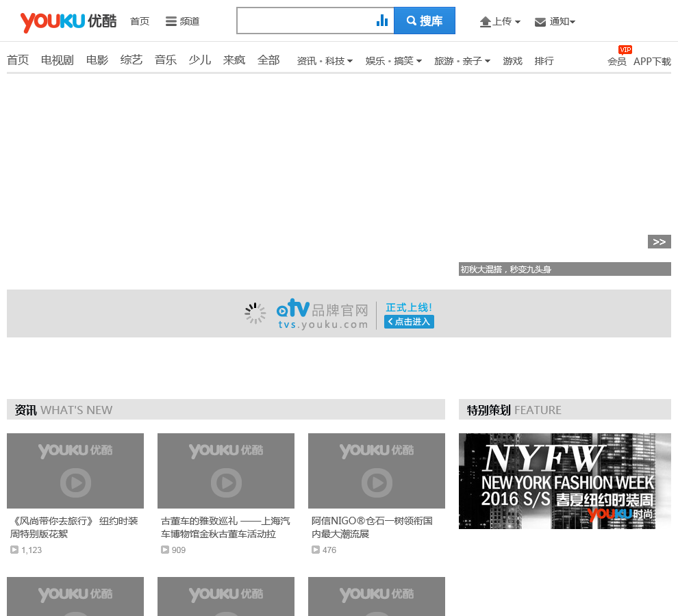Click the blue bar-chart icon in search box

382,21
